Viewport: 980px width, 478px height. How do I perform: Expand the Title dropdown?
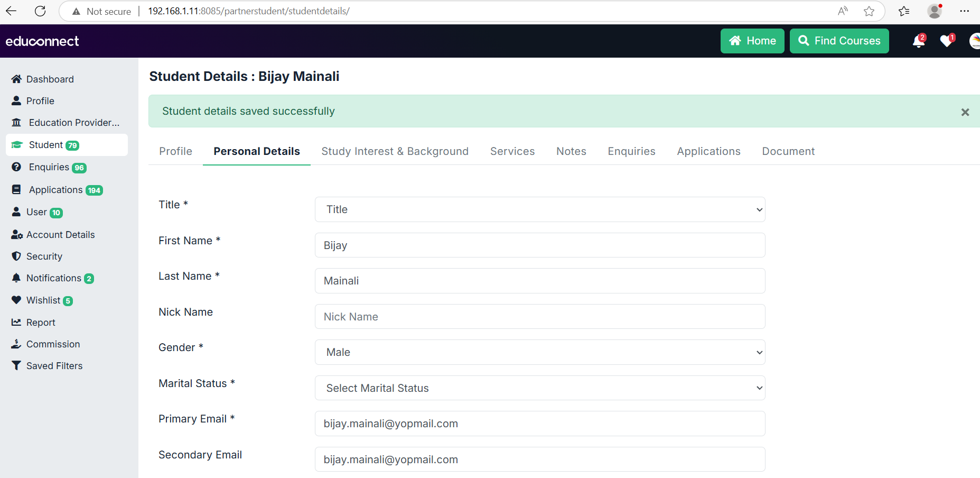click(x=539, y=209)
